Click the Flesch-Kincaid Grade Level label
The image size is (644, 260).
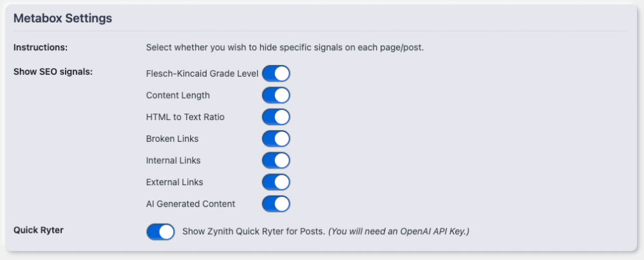202,74
